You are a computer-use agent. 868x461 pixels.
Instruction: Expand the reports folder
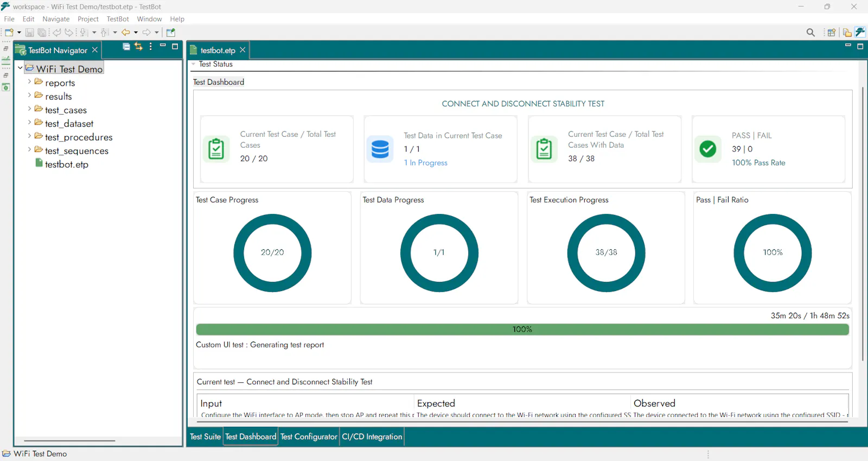point(29,81)
